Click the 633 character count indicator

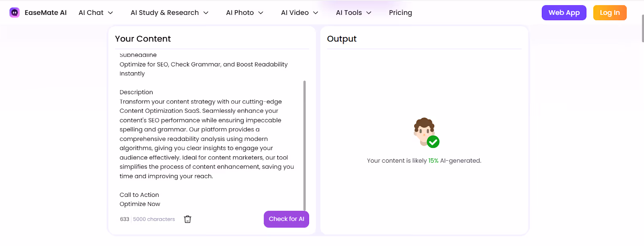tap(124, 219)
